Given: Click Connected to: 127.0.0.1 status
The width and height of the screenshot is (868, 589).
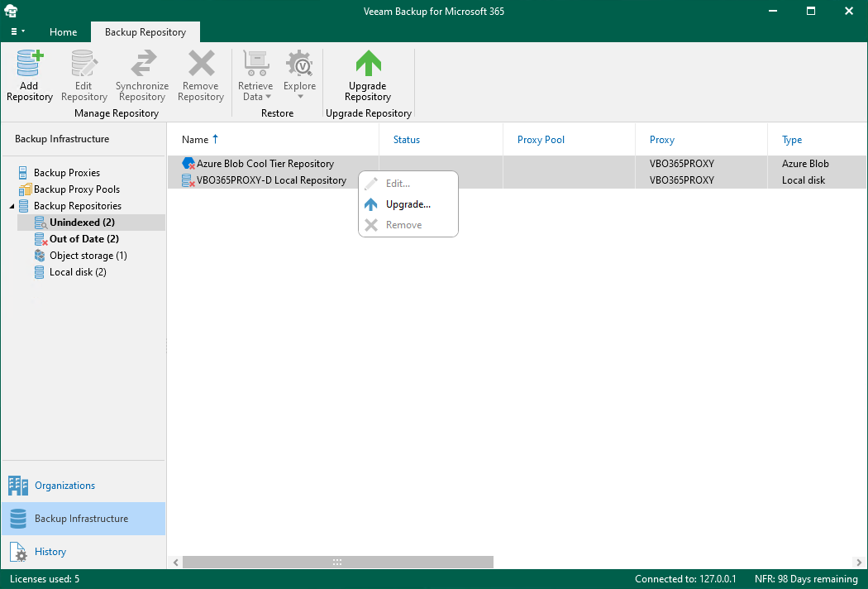Looking at the screenshot, I should [x=685, y=580].
